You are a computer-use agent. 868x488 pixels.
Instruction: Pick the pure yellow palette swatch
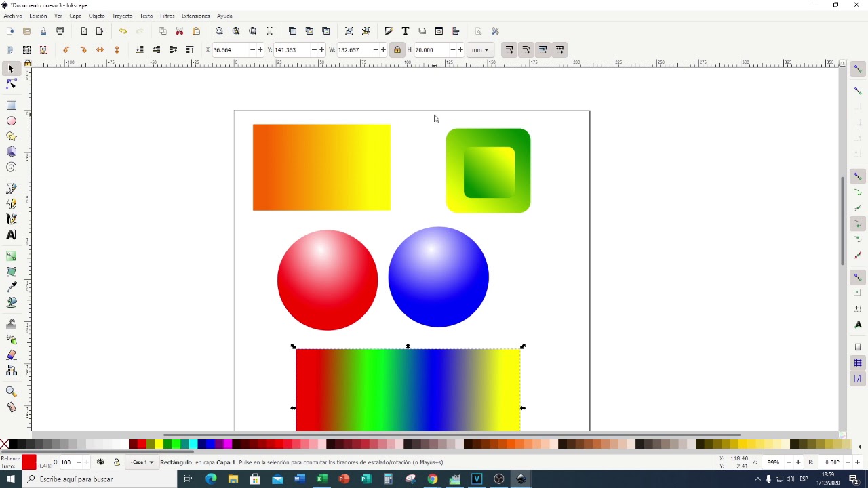click(159, 444)
